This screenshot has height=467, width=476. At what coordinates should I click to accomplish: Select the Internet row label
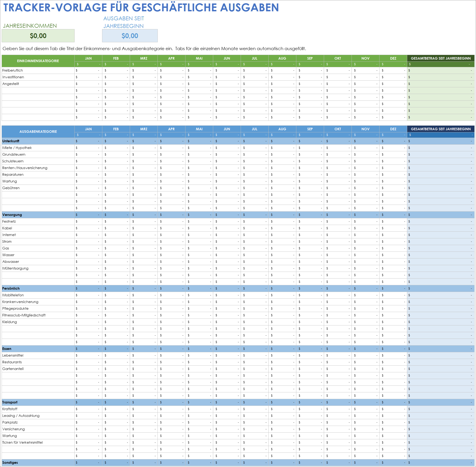tap(38, 235)
